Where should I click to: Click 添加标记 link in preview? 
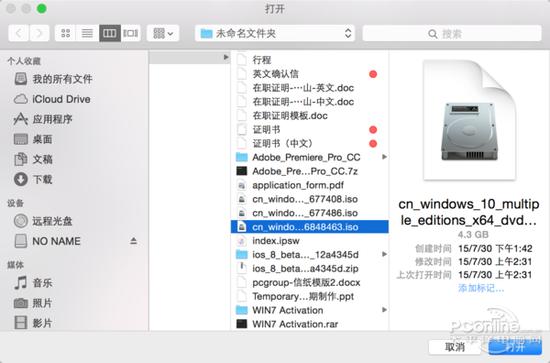tap(481, 288)
